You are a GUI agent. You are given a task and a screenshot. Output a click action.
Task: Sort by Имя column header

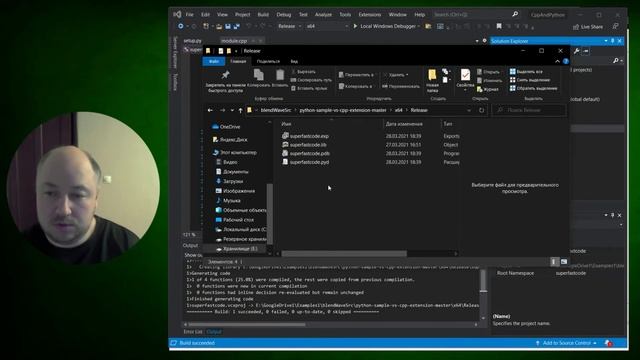coord(287,124)
